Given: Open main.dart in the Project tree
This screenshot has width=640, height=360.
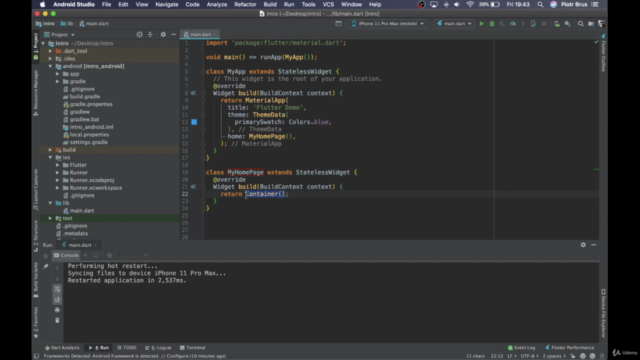Looking at the screenshot, I should pyautogui.click(x=82, y=211).
